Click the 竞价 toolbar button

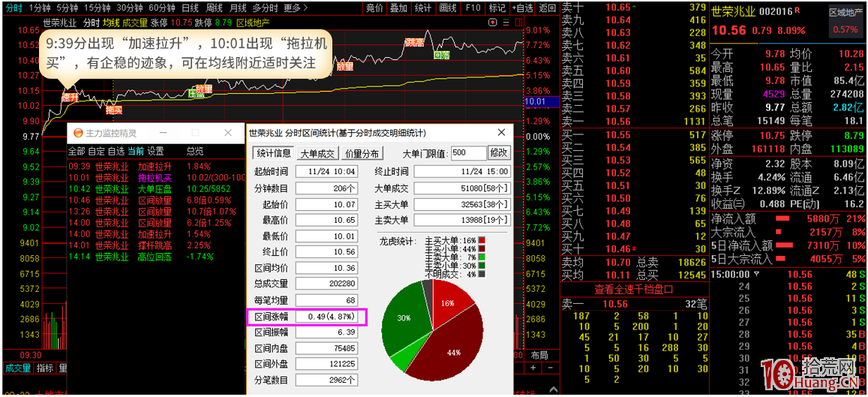click(x=375, y=8)
